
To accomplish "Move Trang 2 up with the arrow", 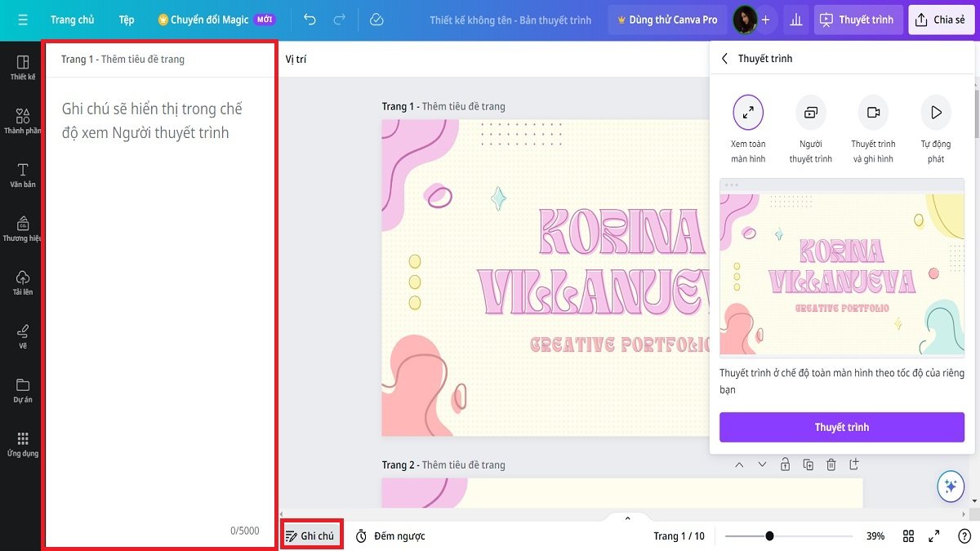I will click(740, 464).
